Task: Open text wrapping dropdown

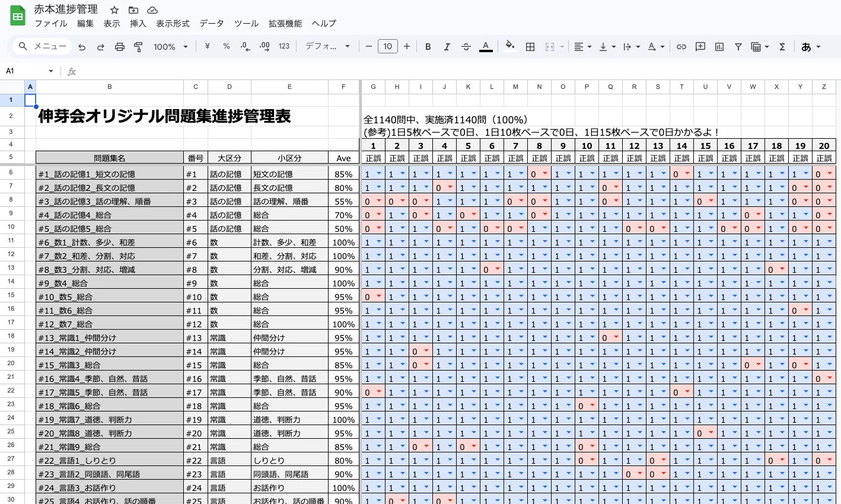Action: coord(632,46)
